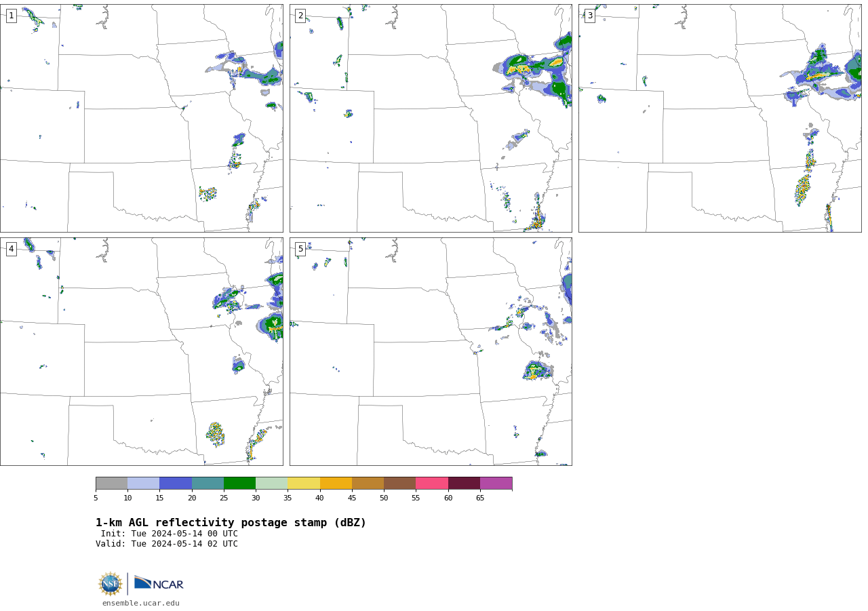Click the NCAR logo

159,583
